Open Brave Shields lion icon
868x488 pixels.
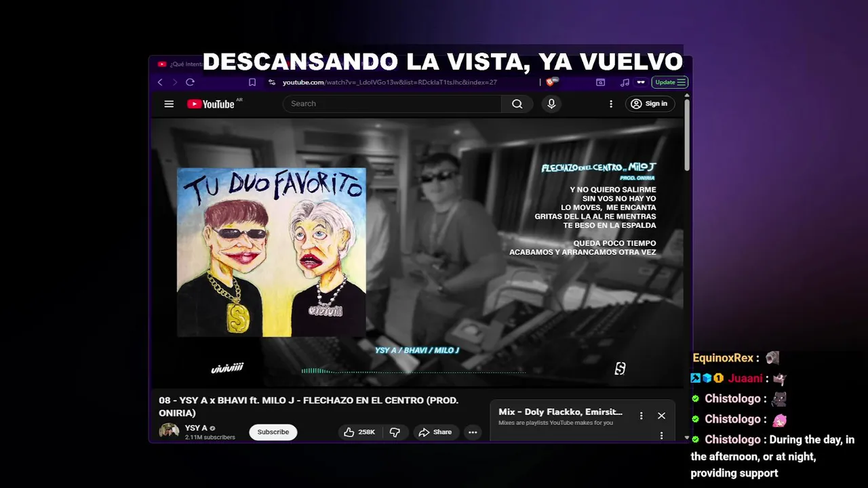coord(551,82)
